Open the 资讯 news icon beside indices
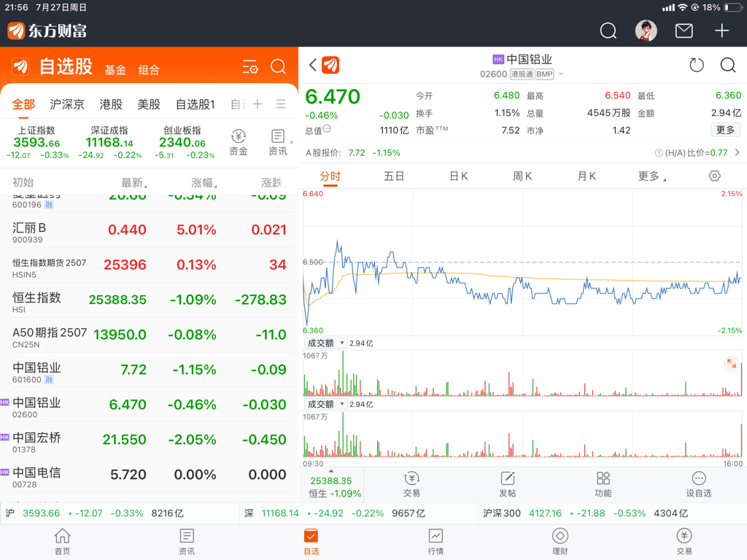This screenshot has height=560, width=747. tap(278, 142)
